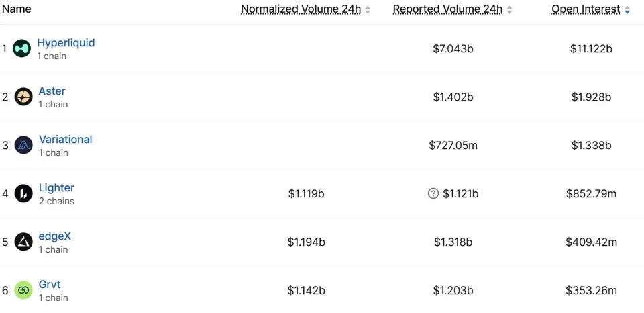
Task: Sort by Open Interest column header
Action: pos(586,9)
